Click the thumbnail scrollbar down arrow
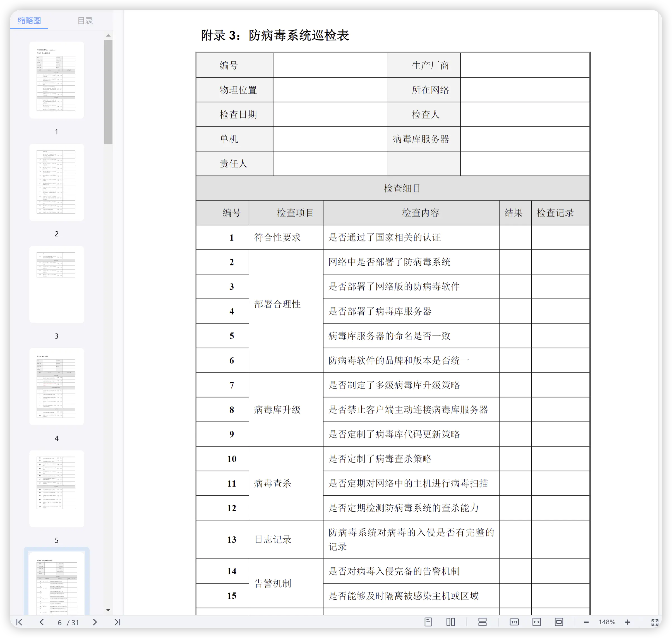Screen dimensions: 672x638 tap(108, 610)
